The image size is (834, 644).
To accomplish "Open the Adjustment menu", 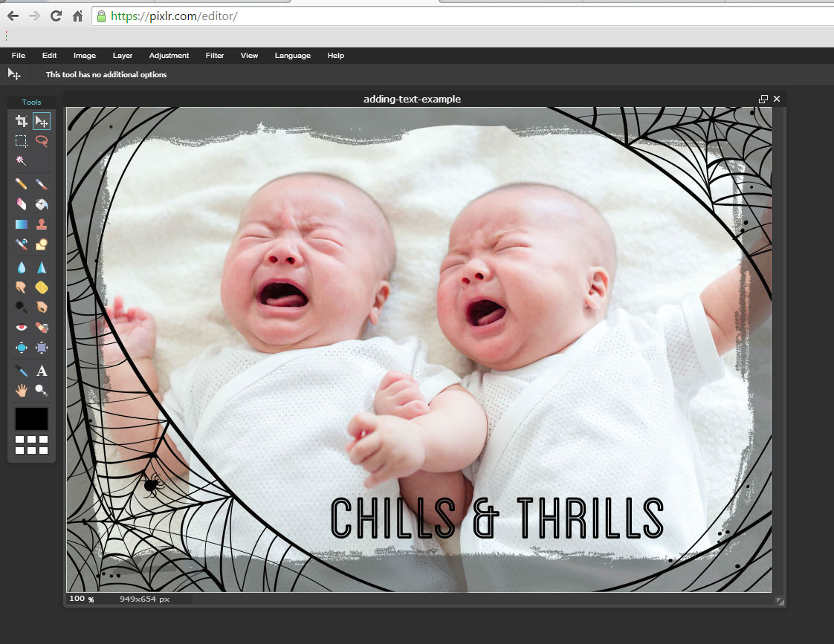I will [169, 56].
